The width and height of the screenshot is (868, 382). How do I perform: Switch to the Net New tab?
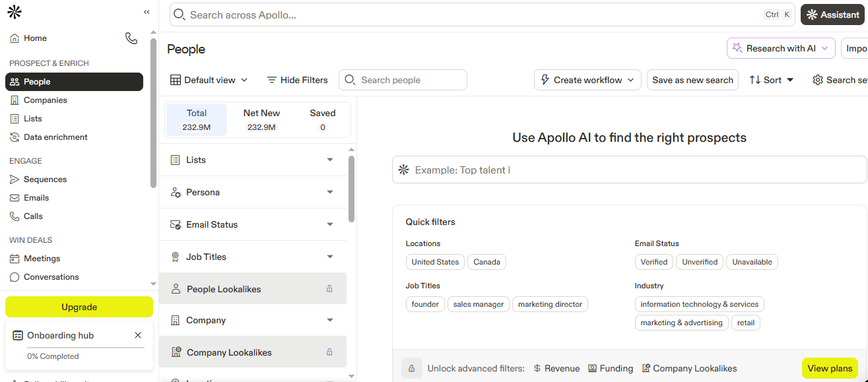(261, 119)
